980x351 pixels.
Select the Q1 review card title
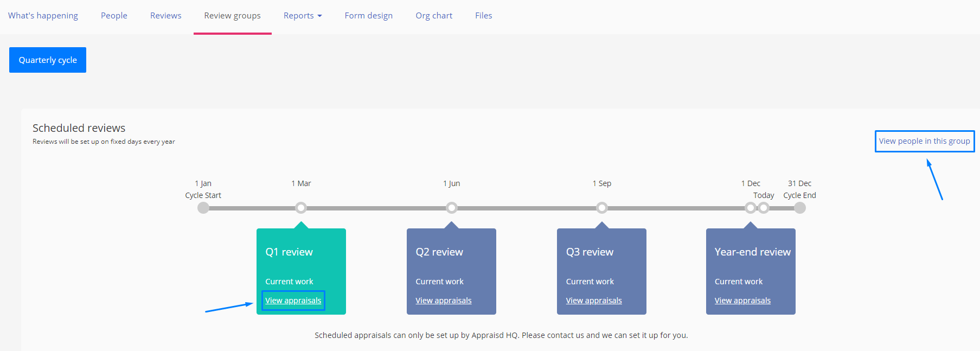[x=289, y=252]
